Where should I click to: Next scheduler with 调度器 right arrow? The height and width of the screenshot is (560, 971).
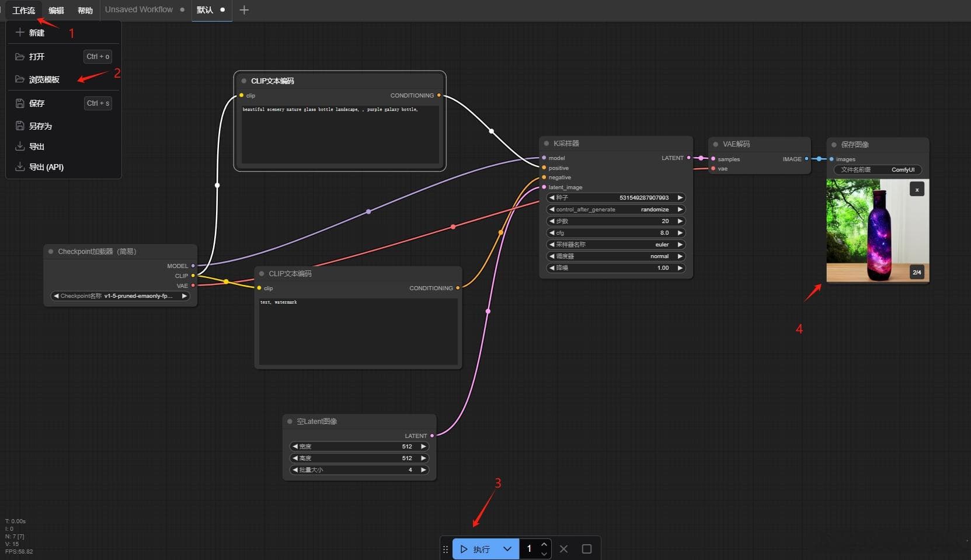pyautogui.click(x=680, y=256)
